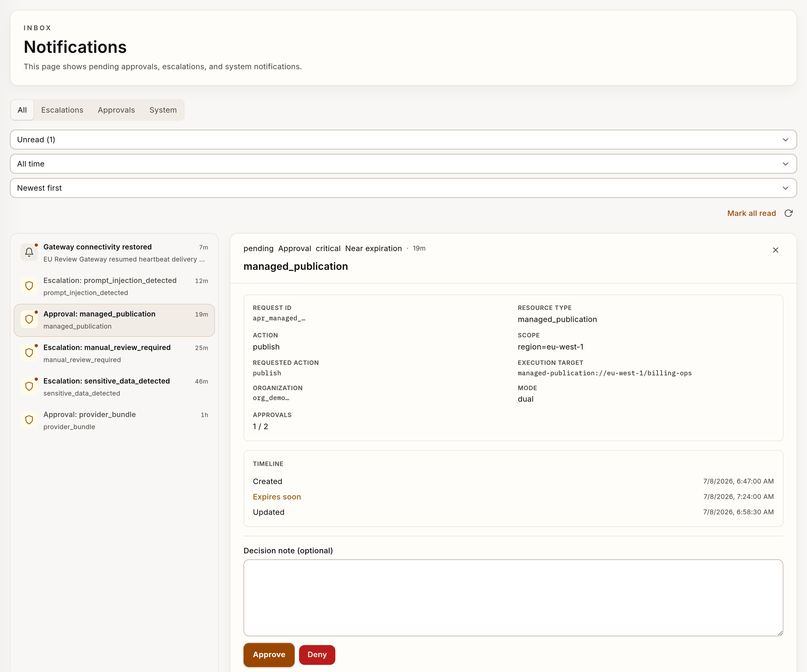Viewport: 807px width, 672px height.
Task: Click the resource type value managed_publication
Action: coord(557,319)
